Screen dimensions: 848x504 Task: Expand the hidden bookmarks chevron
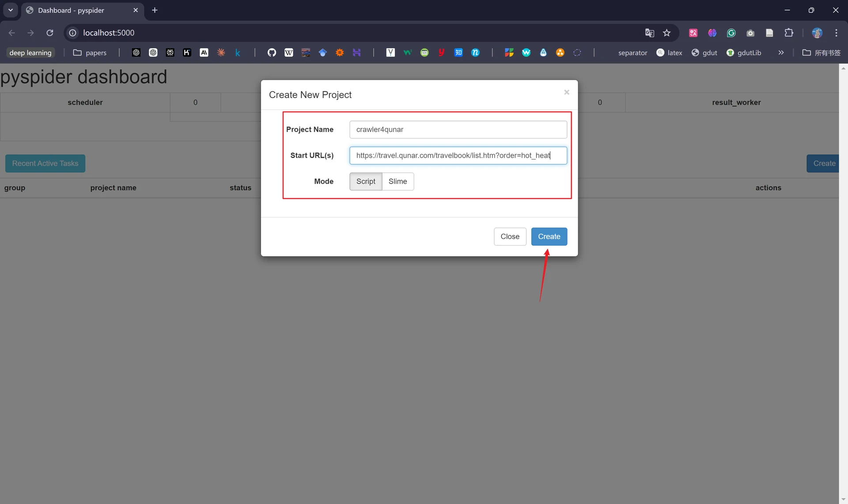tap(781, 53)
